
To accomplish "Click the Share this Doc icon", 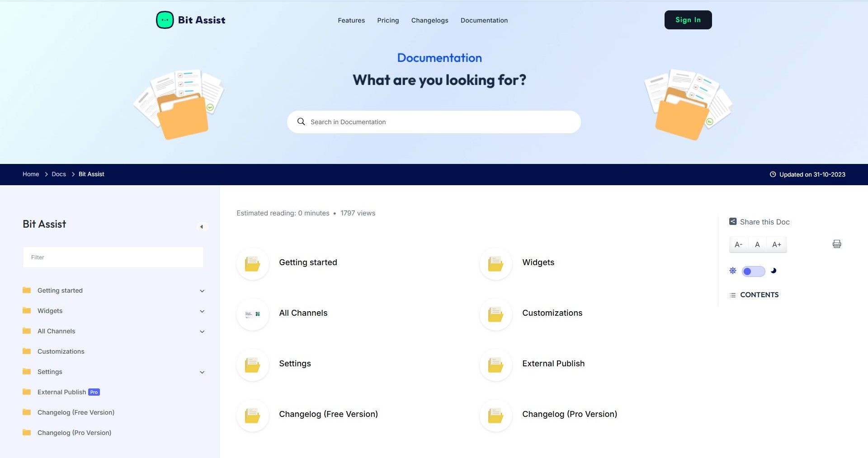I will click(733, 222).
